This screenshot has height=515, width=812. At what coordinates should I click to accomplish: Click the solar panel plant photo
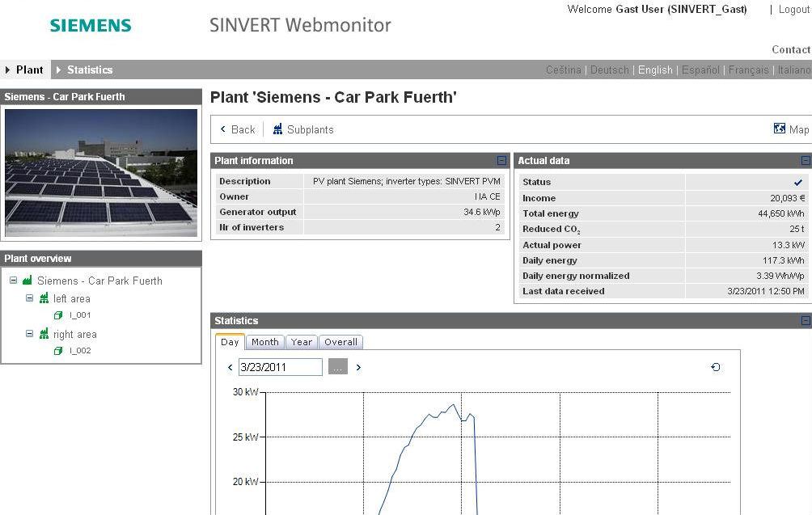[x=101, y=173]
